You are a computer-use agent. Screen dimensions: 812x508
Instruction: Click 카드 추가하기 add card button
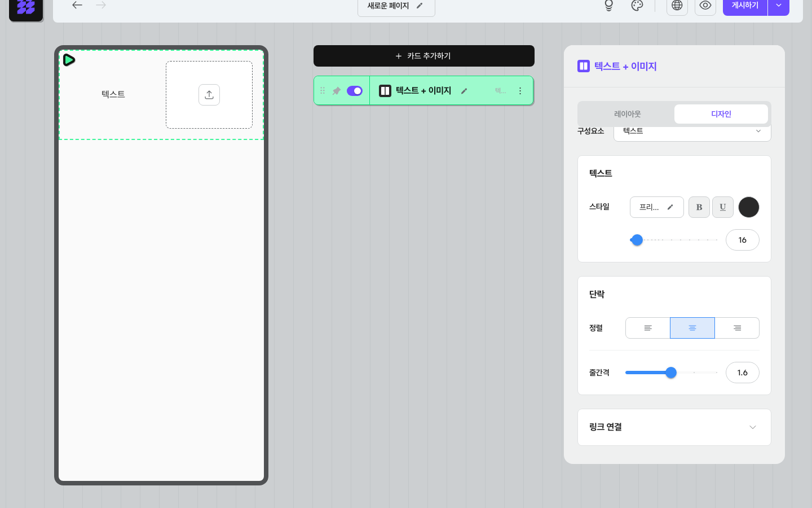(424, 56)
